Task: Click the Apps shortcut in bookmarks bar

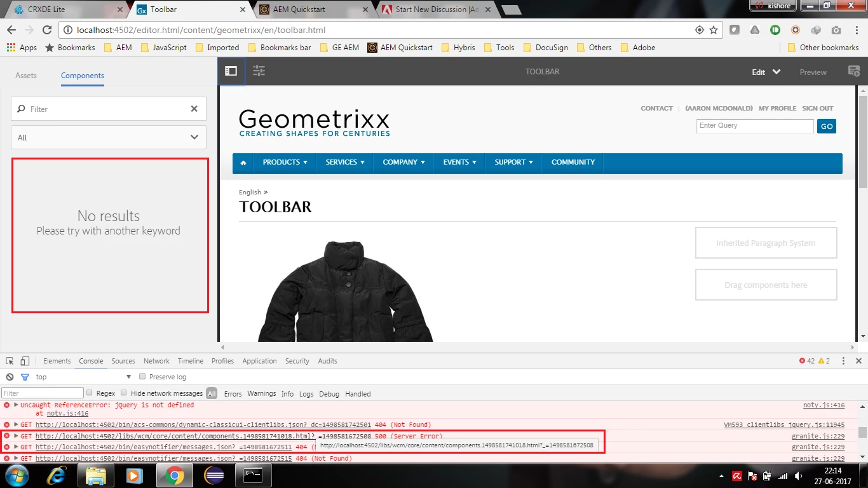Action: coord(22,48)
